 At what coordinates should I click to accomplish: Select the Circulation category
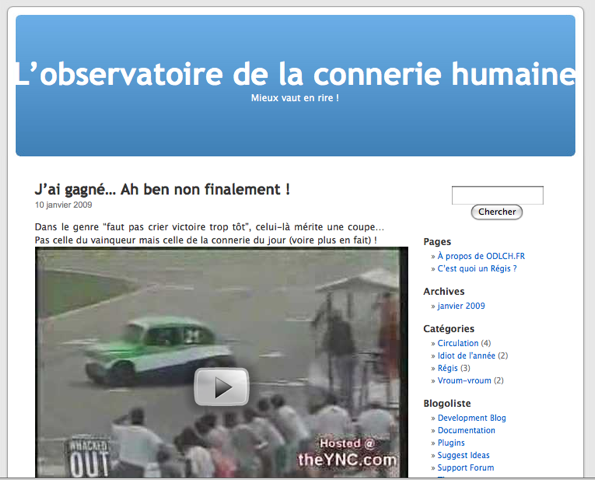(458, 343)
